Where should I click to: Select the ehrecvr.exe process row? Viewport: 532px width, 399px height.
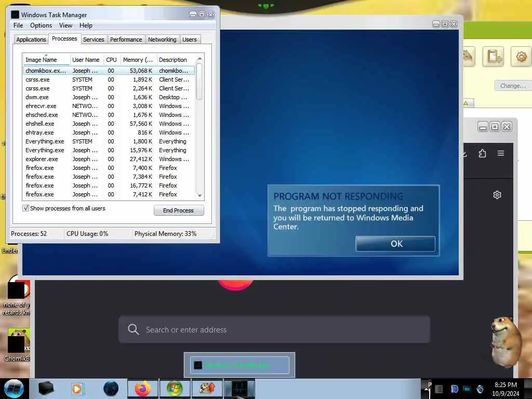109,106
